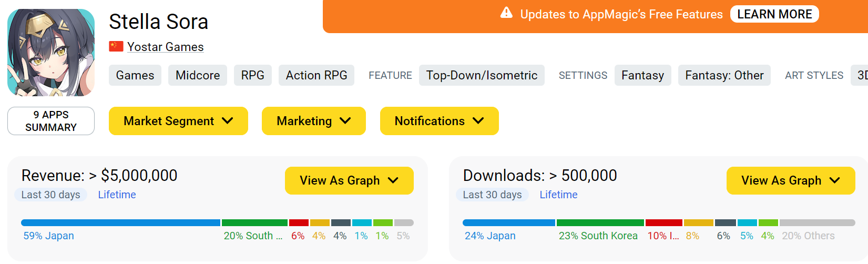Viewport: 868px width, 264px height.
Task: Click the 23% South Korea downloads label
Action: click(x=598, y=236)
